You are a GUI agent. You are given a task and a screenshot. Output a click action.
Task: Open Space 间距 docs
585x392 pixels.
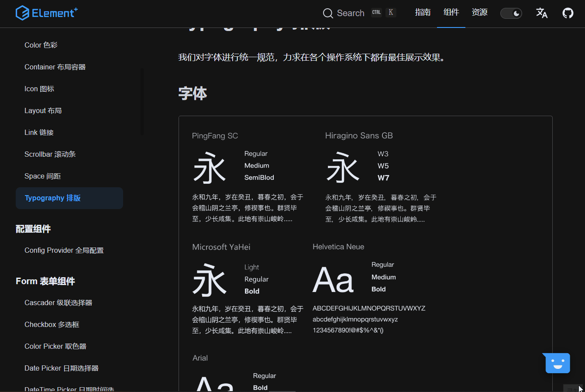[x=42, y=176]
